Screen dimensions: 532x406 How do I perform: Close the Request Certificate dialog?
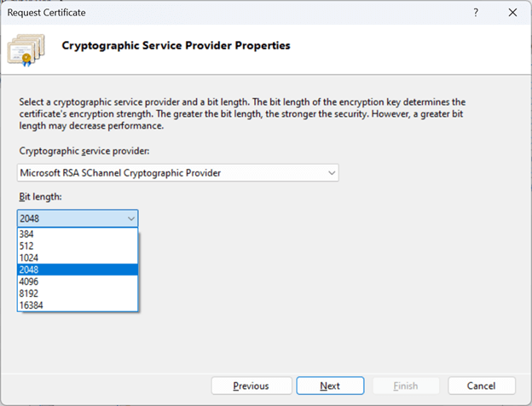pyautogui.click(x=512, y=13)
